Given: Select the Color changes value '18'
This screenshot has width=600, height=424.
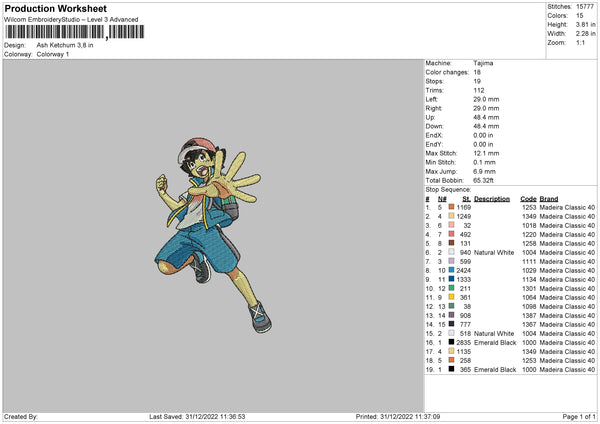Looking at the screenshot, I should click(477, 72).
